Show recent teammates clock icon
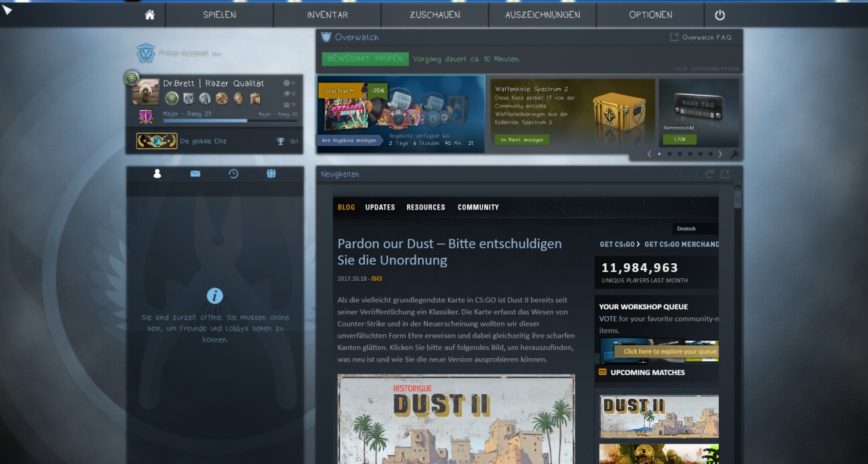868x464 pixels. (233, 174)
